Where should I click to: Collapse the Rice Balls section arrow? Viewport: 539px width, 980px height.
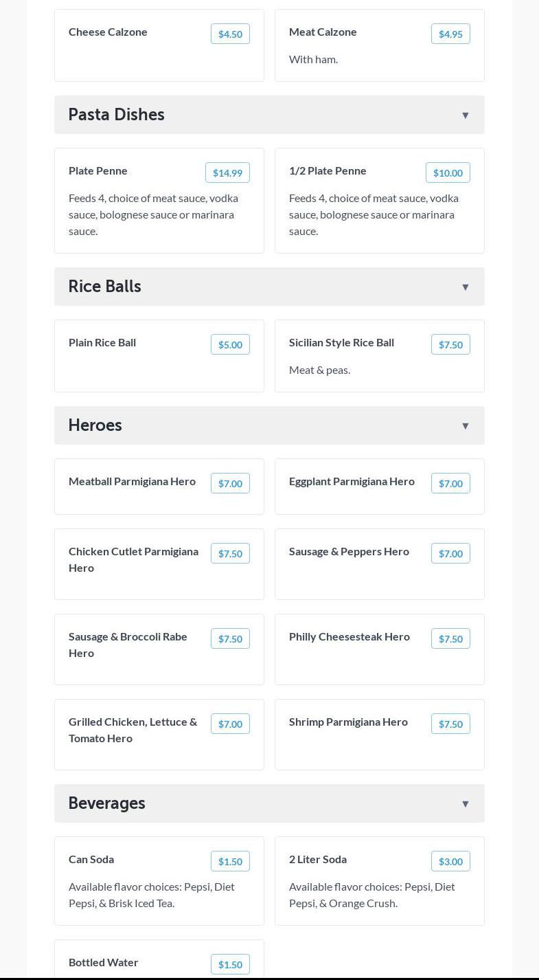465,287
